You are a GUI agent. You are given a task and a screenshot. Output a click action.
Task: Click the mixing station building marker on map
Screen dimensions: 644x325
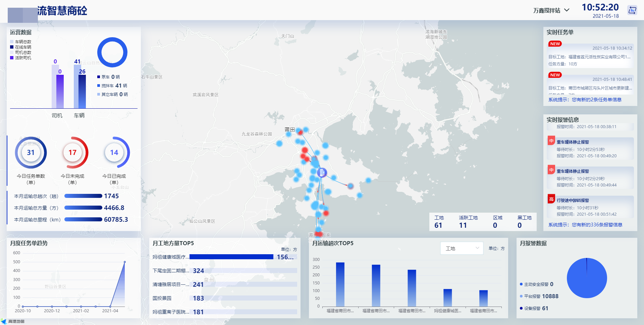[322, 172]
